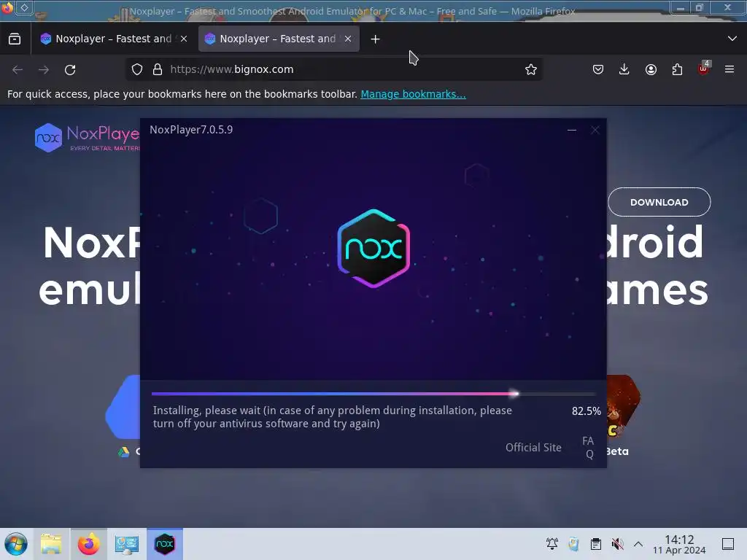The image size is (747, 560).
Task: Open the control panel taskbar icon
Action: 126,544
